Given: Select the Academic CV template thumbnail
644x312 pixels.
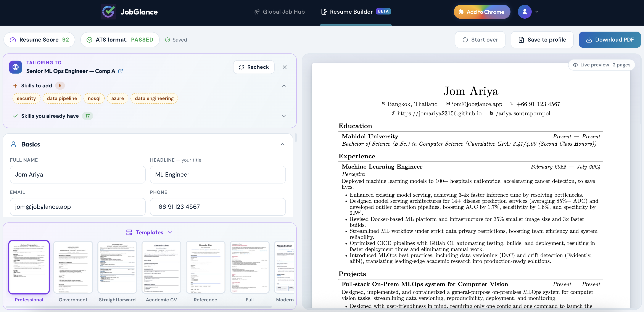Looking at the screenshot, I should [161, 267].
